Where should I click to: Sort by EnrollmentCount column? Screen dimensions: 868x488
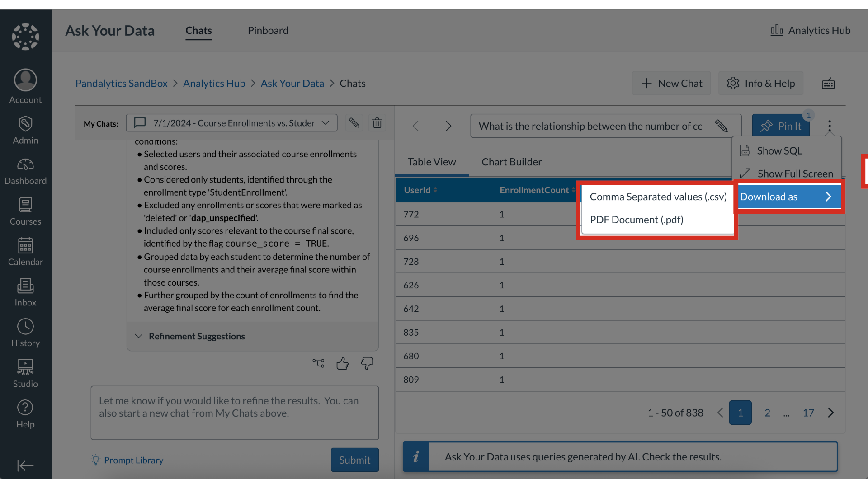(x=537, y=190)
